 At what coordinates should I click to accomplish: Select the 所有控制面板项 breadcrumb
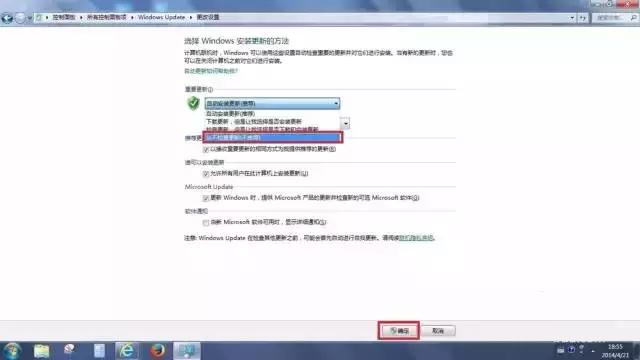pyautogui.click(x=107, y=17)
